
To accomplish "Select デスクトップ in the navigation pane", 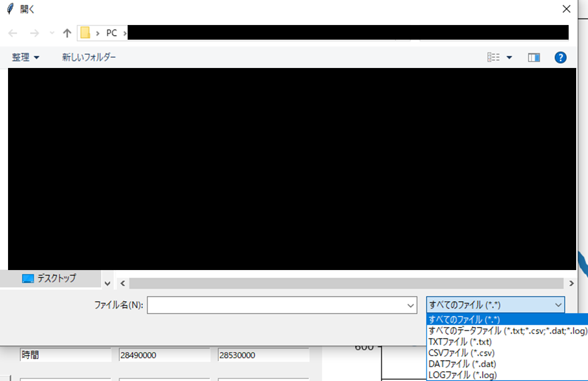I will (51, 278).
